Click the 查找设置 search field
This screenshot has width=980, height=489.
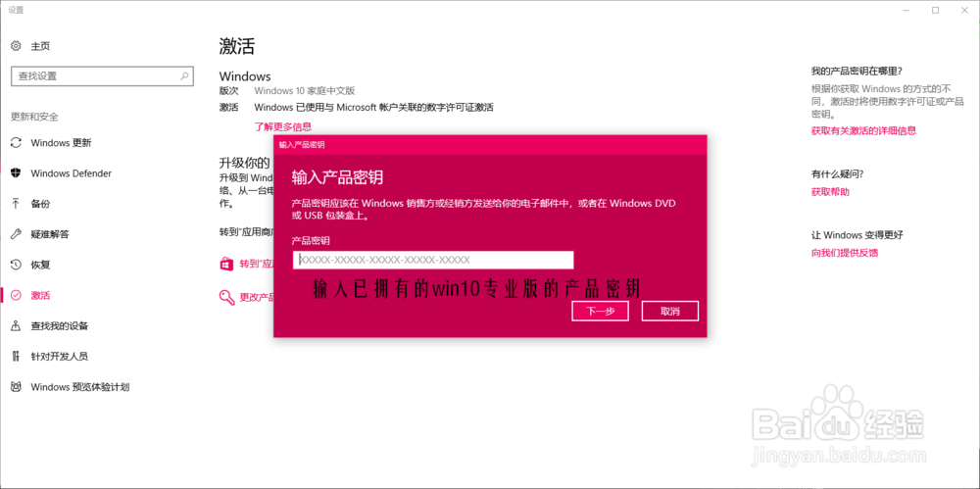(103, 76)
